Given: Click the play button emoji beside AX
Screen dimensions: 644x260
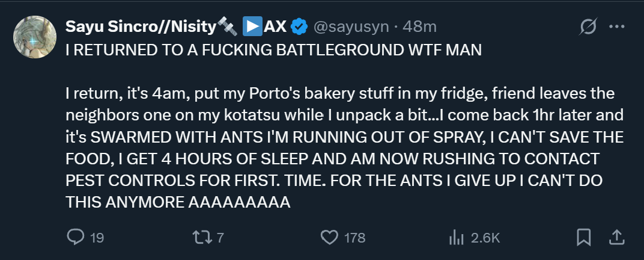Looking at the screenshot, I should click(x=251, y=26).
